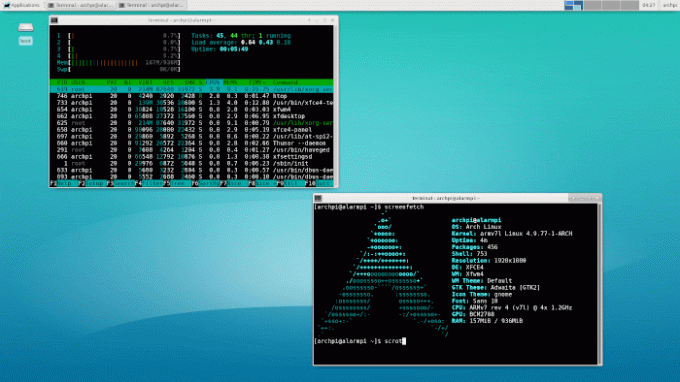Viewport: 680px width, 382px height.
Task: Switch to the second workspace in the pager
Action: tap(592, 5)
